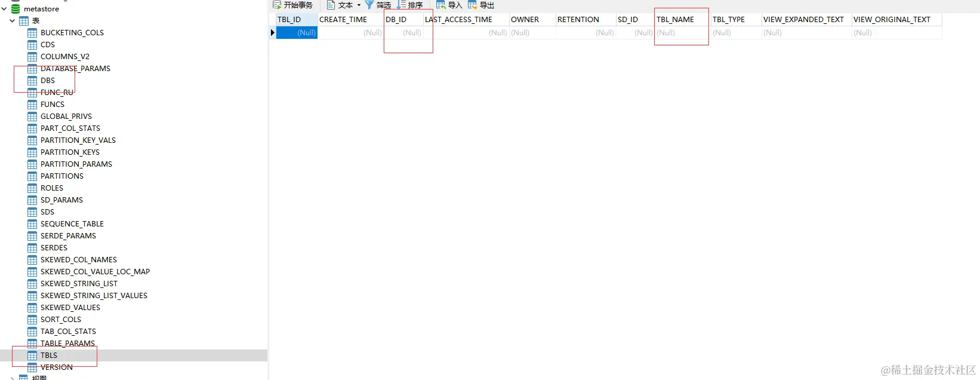Select the SKEWED_COL_NAMES table
This screenshot has width=980, height=380.
79,260
